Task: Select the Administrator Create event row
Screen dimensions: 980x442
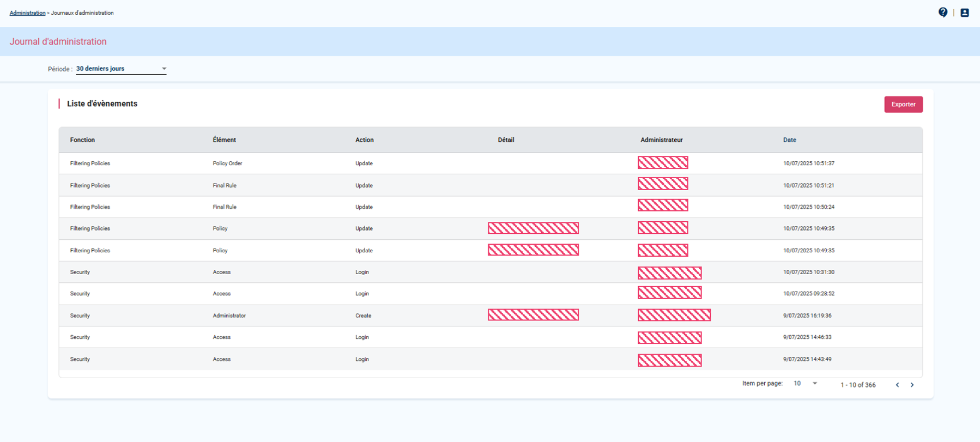Action: (x=229, y=316)
